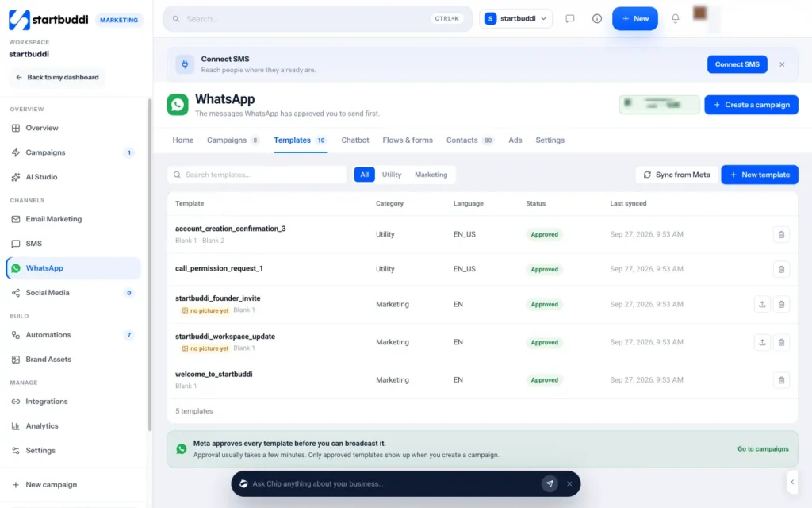Open the info help icon
Viewport: 812px width, 508px height.
[x=596, y=19]
